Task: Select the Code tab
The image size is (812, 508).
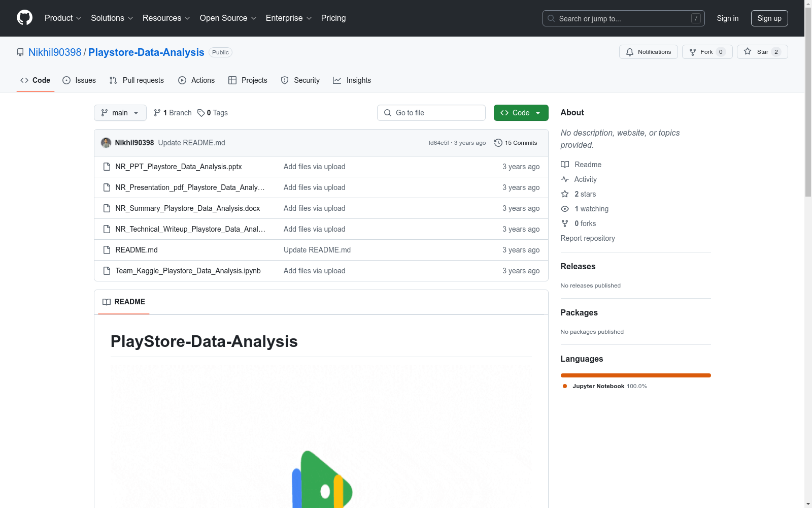Action: click(x=36, y=80)
